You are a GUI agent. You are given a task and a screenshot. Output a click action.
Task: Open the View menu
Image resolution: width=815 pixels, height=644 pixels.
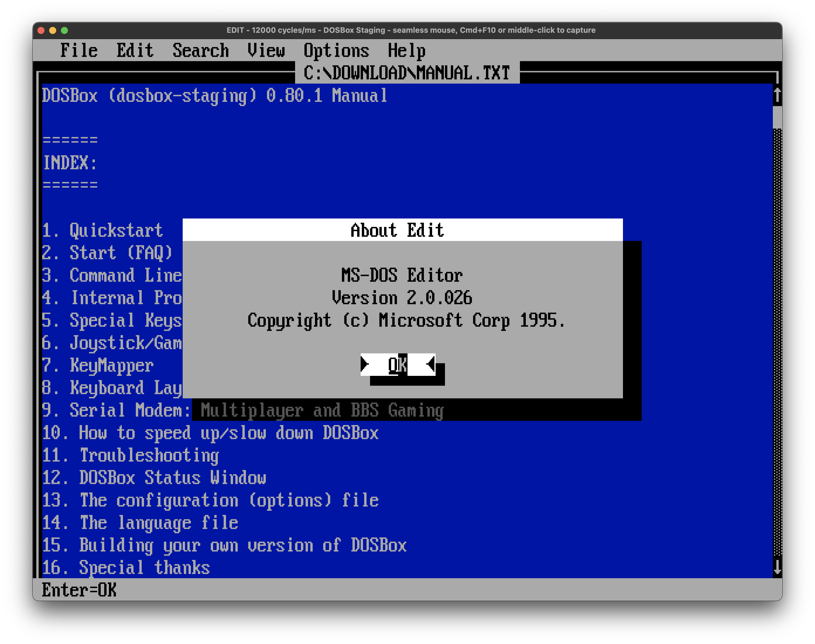pos(267,49)
